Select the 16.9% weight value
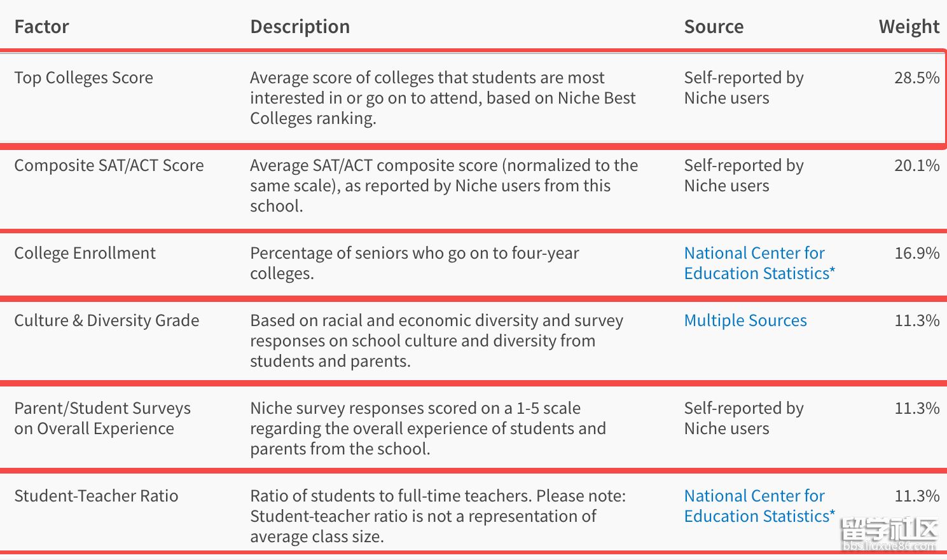This screenshot has width=947, height=560. [x=916, y=253]
